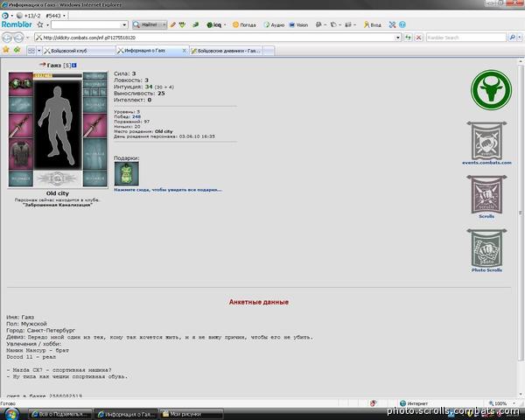The width and height of the screenshot is (525, 420).
Task: Click the Анкетные данные heading
Action: tap(259, 302)
